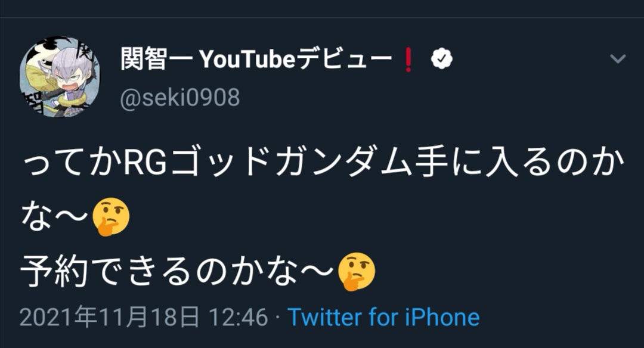
Task: Open the @seki0908 handle profile
Action: (179, 97)
